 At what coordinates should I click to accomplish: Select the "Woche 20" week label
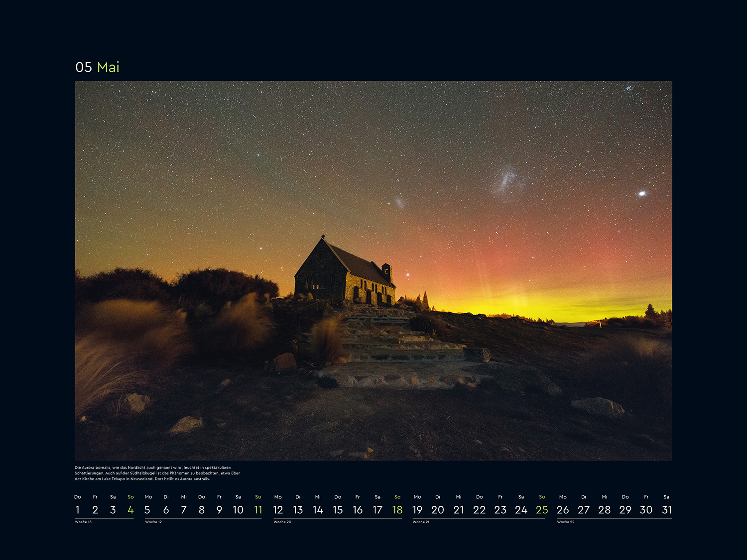coord(282,522)
